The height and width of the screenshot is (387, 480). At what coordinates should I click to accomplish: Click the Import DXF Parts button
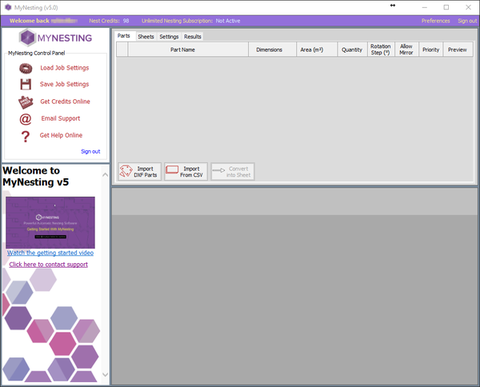[x=140, y=172]
